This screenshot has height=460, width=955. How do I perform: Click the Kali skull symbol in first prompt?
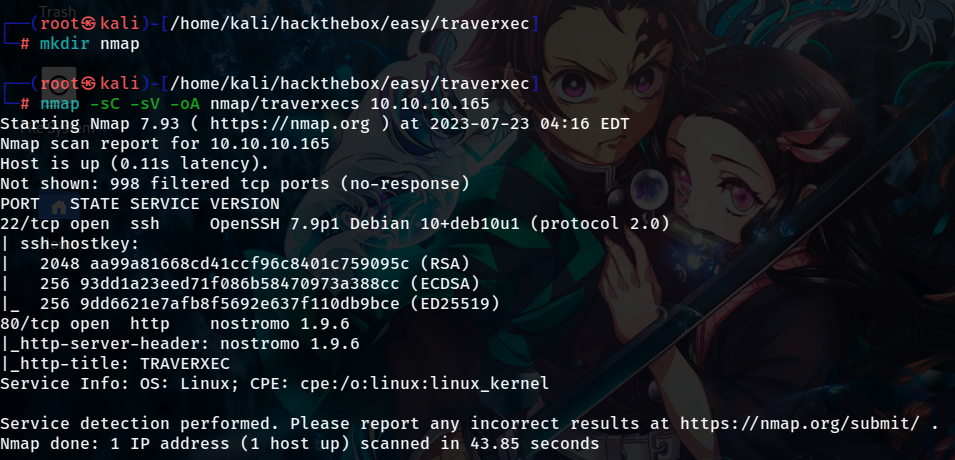pyautogui.click(x=90, y=24)
